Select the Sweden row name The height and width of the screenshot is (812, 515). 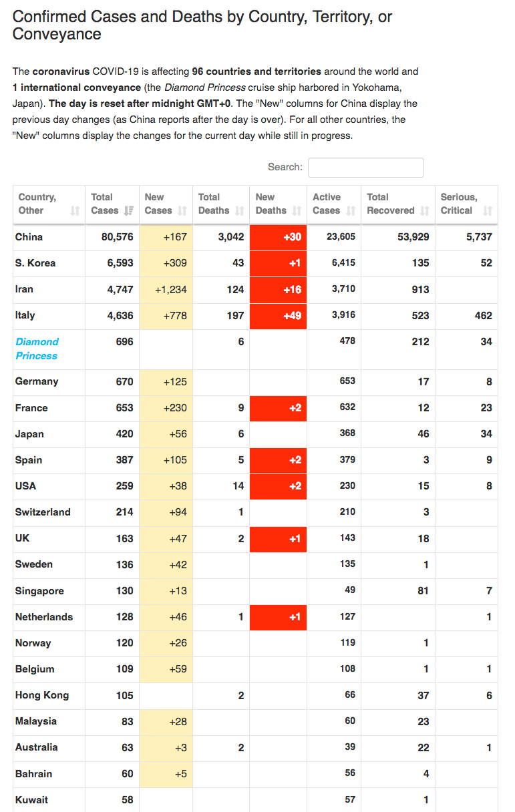[x=34, y=564]
